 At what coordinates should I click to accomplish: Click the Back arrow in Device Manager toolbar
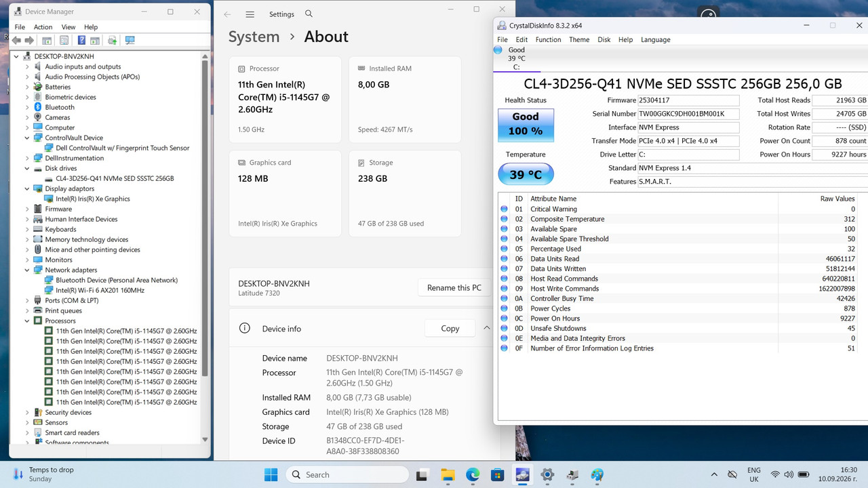tap(16, 41)
